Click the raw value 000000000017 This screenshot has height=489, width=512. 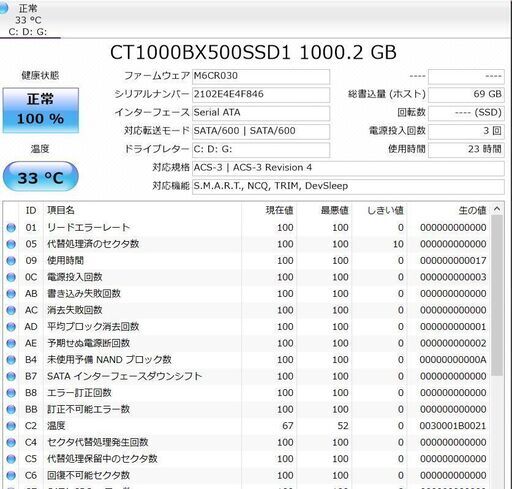pos(453,261)
